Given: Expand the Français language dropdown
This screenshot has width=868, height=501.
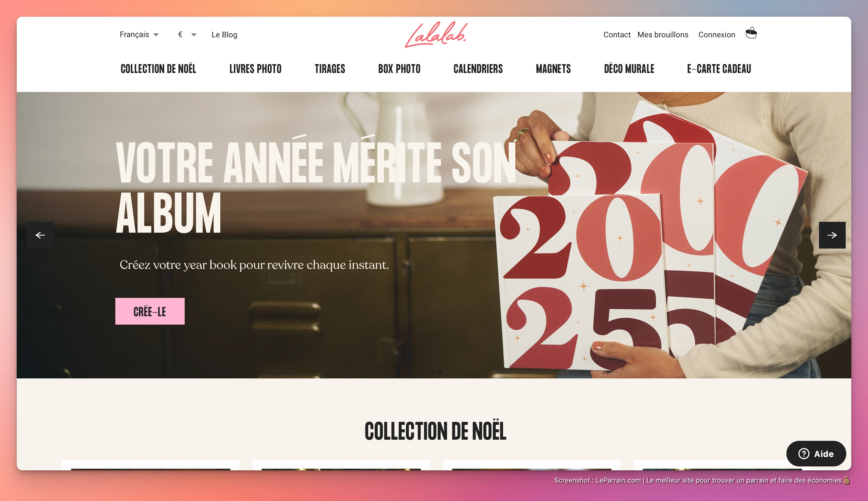Looking at the screenshot, I should pos(139,34).
